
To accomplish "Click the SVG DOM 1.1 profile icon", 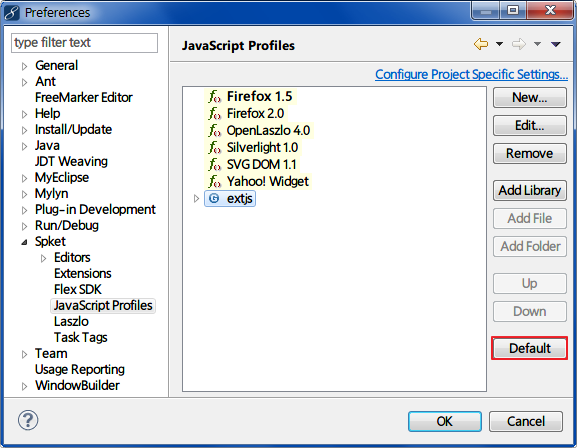I will 215,165.
